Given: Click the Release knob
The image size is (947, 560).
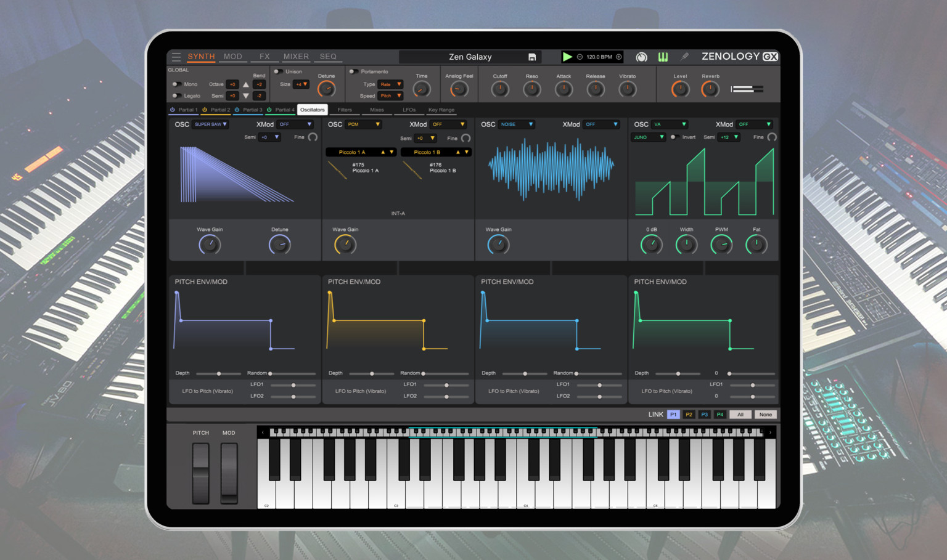Looking at the screenshot, I should click(x=596, y=89).
